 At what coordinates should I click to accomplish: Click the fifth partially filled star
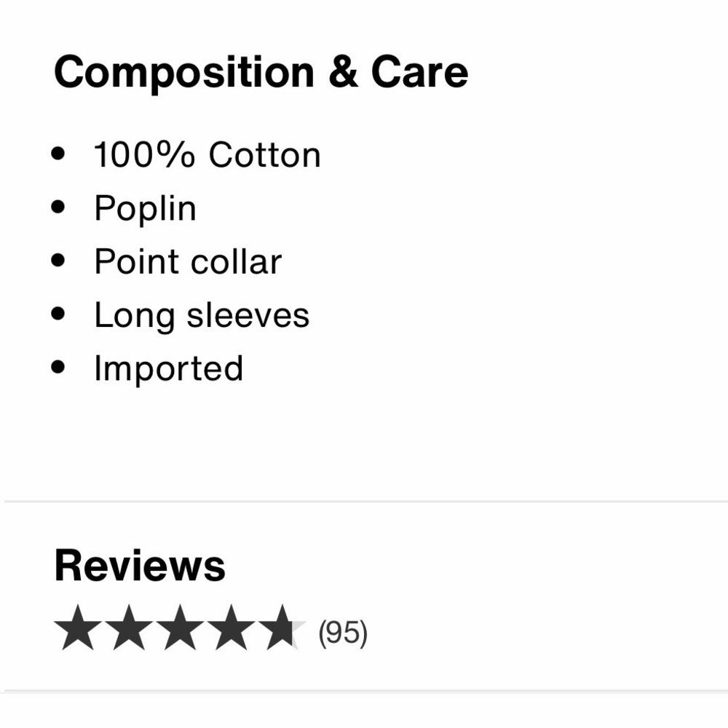point(282,628)
